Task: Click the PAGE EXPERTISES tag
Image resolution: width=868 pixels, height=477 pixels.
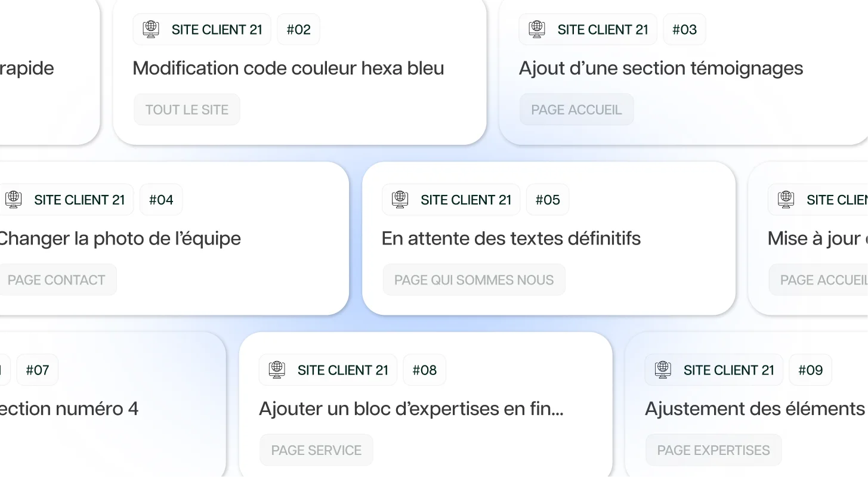Action: (x=713, y=450)
